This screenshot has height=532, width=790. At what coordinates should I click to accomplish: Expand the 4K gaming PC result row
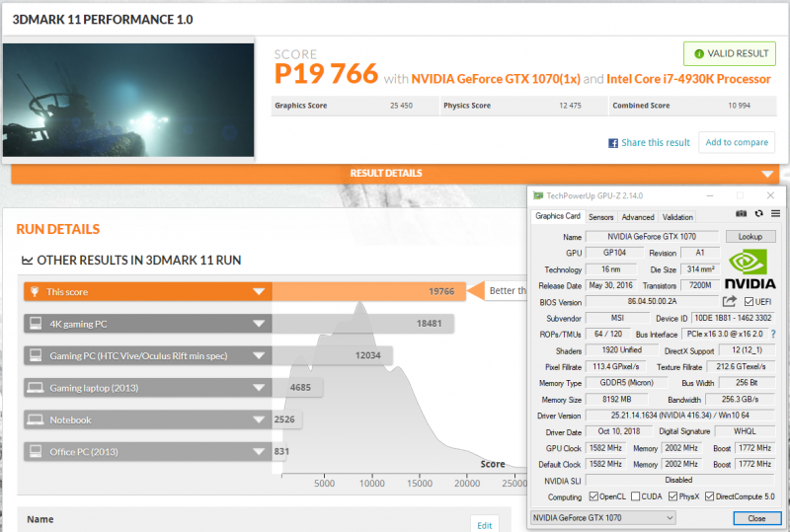259,323
